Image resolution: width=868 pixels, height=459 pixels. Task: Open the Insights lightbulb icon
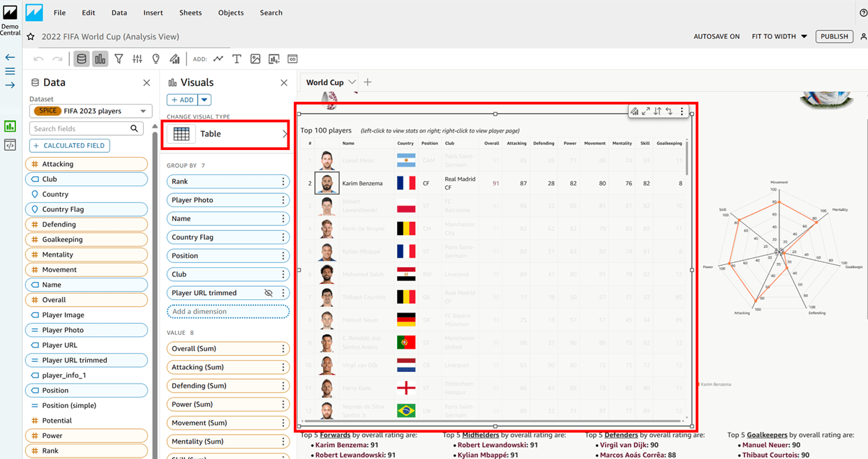coord(156,59)
